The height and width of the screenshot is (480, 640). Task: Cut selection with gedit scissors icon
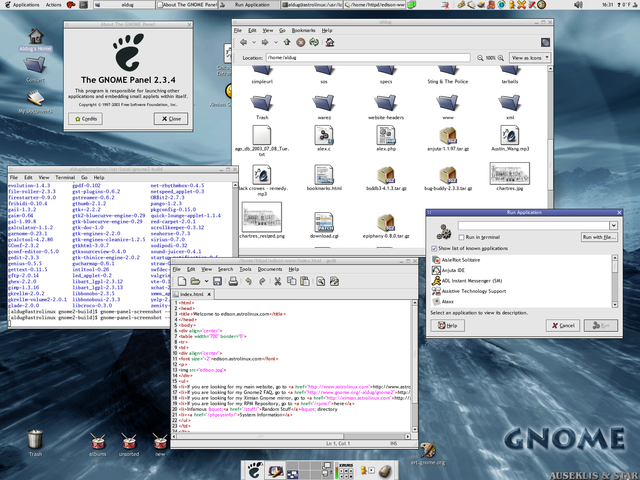278,281
